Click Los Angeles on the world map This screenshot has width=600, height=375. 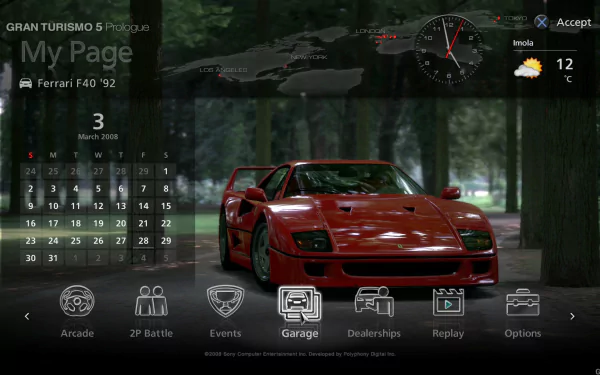point(223,70)
